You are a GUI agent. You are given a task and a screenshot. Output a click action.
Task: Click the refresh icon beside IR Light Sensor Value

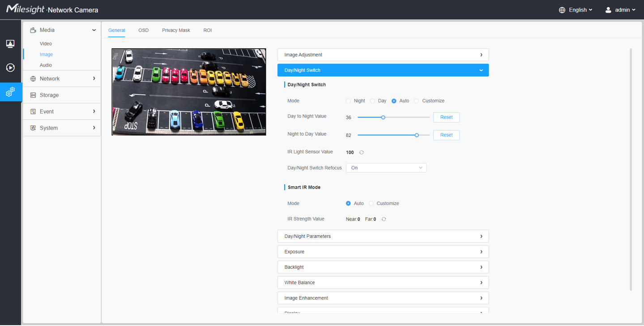(x=362, y=152)
